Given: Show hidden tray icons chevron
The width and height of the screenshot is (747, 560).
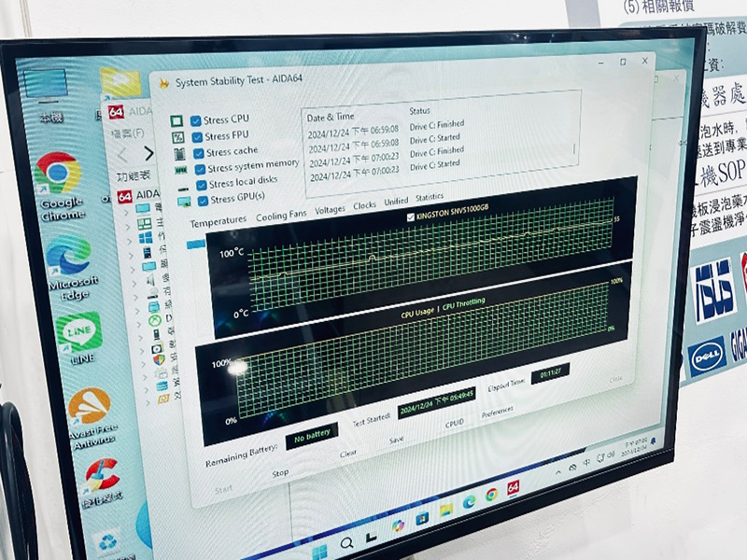Looking at the screenshot, I should (x=557, y=472).
